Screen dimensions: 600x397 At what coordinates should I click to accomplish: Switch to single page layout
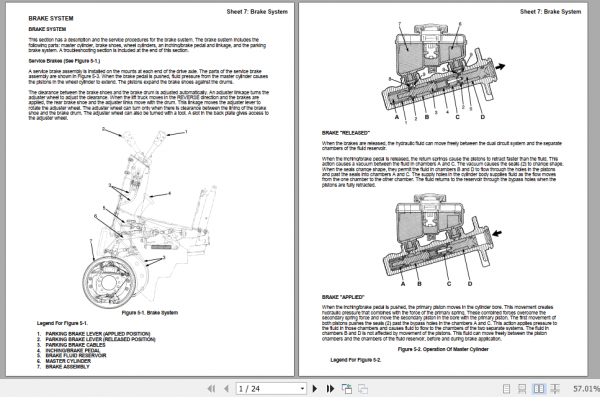pos(506,389)
